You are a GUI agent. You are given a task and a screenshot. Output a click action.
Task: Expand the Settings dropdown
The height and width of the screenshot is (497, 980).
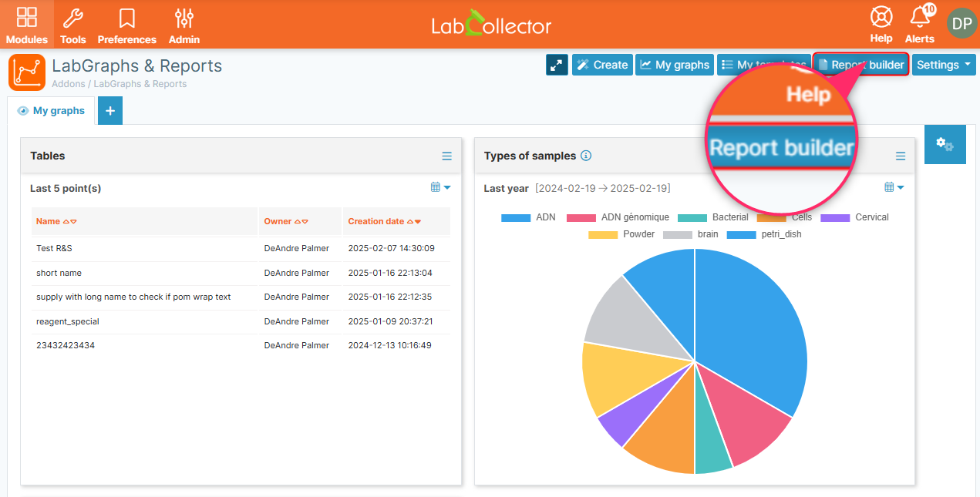pos(944,65)
